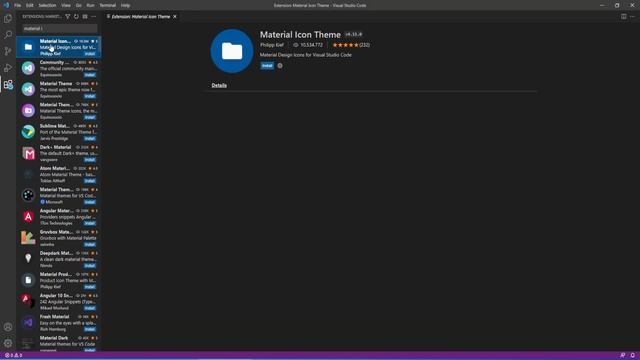Image resolution: width=640 pixels, height=360 pixels.
Task: Click the feedback icon in status bar
Action: 622,356
